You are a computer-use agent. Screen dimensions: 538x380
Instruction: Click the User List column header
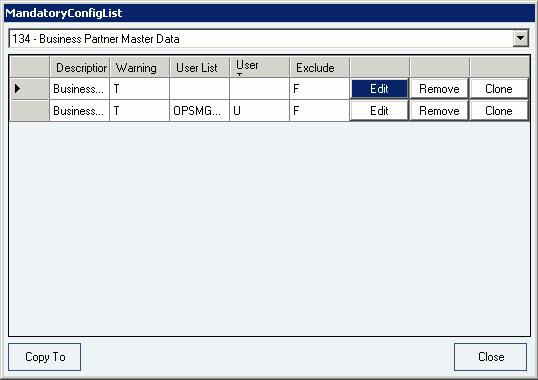point(199,67)
